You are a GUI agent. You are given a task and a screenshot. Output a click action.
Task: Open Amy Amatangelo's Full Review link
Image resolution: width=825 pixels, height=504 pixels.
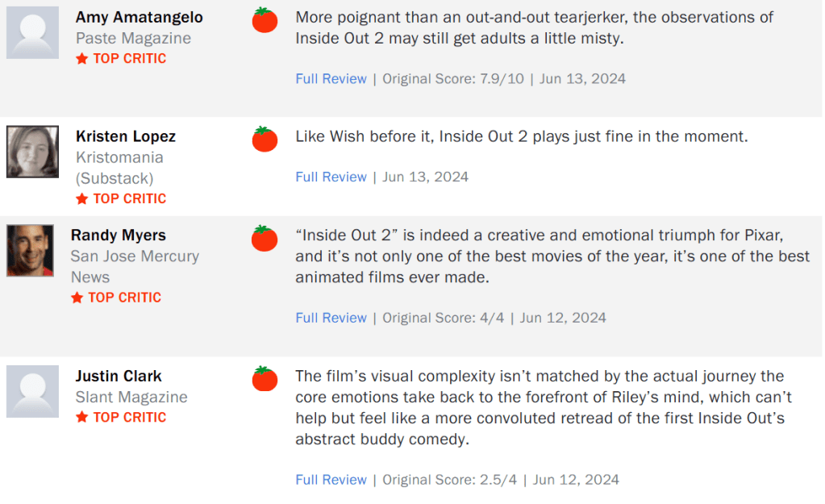click(x=331, y=78)
